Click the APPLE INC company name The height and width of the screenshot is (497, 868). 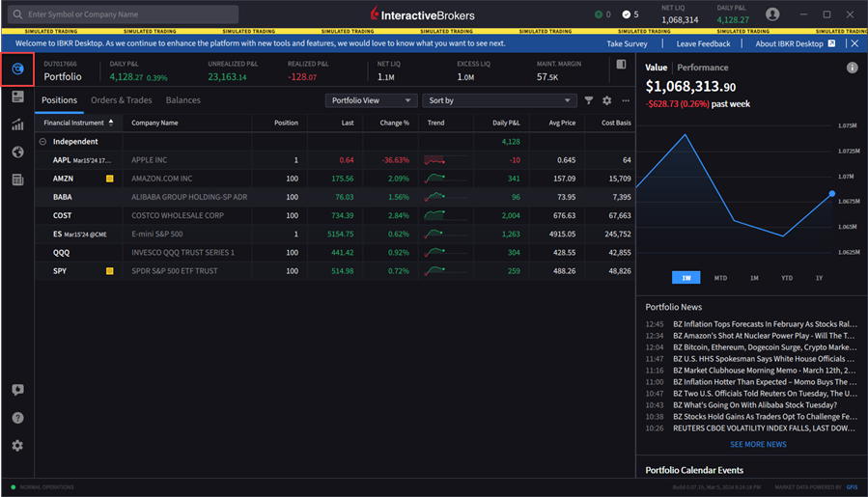point(149,160)
